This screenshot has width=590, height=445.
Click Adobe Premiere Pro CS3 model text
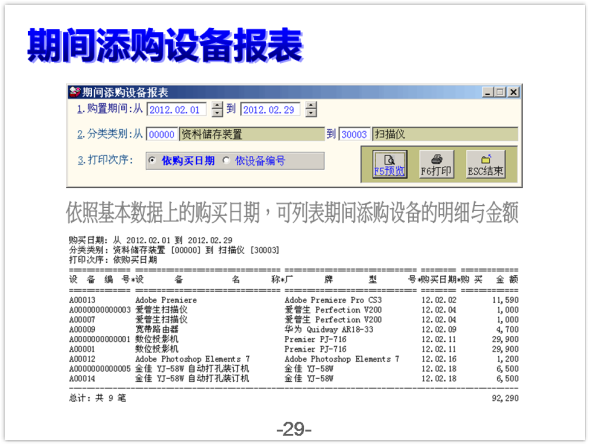pyautogui.click(x=333, y=300)
